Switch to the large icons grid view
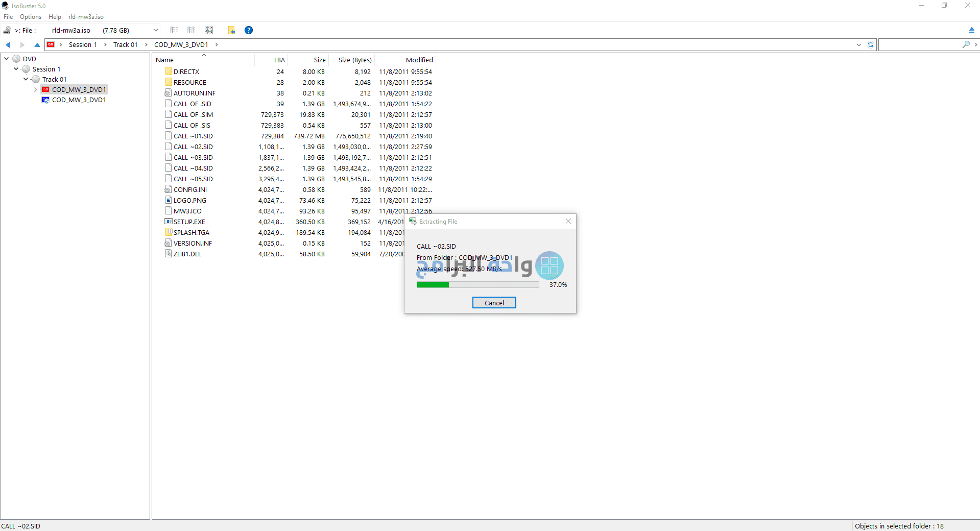 [209, 30]
